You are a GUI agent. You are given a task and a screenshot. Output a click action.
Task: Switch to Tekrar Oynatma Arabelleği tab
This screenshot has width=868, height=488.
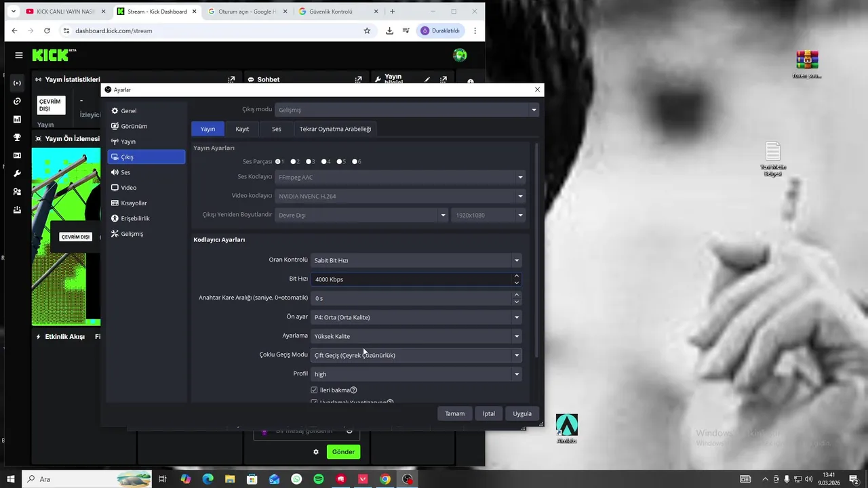point(335,129)
